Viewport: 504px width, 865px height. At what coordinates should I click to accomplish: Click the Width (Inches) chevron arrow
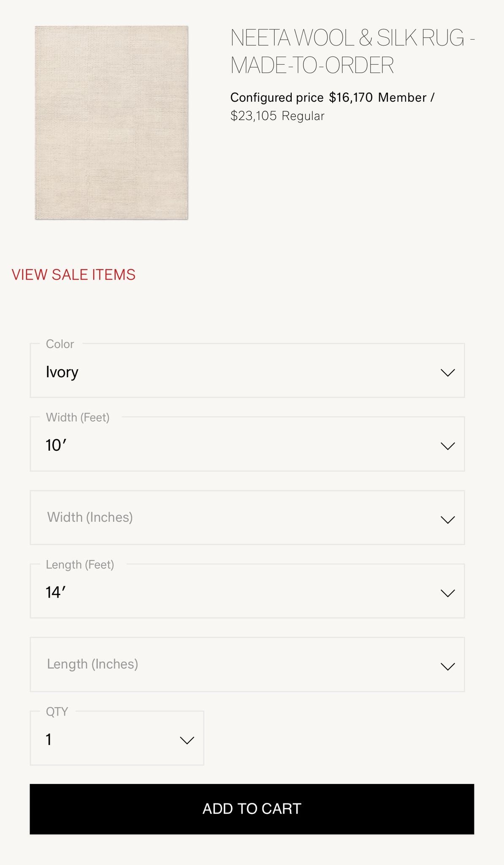[447, 520]
